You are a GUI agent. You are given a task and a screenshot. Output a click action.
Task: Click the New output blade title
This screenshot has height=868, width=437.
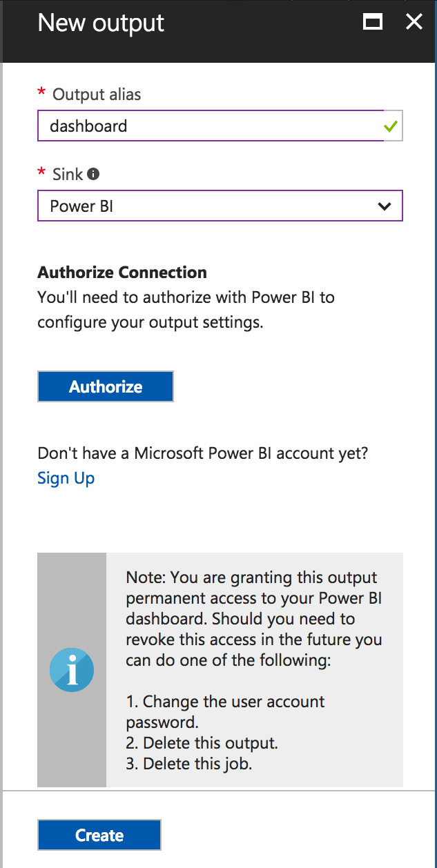tap(101, 23)
